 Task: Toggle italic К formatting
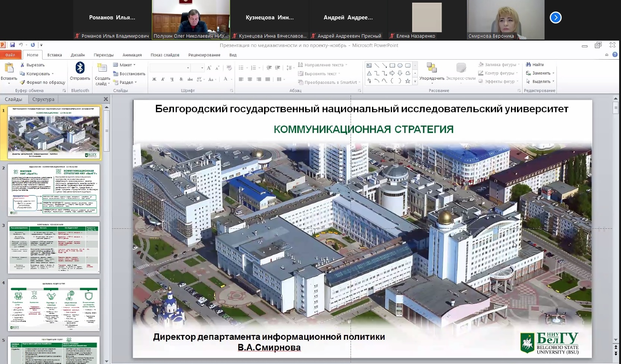pyautogui.click(x=163, y=79)
